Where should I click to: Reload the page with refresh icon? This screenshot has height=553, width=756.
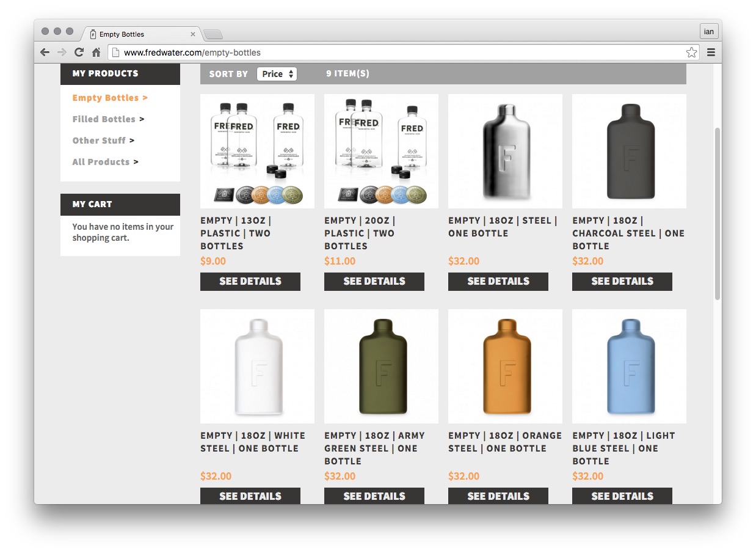click(x=79, y=53)
